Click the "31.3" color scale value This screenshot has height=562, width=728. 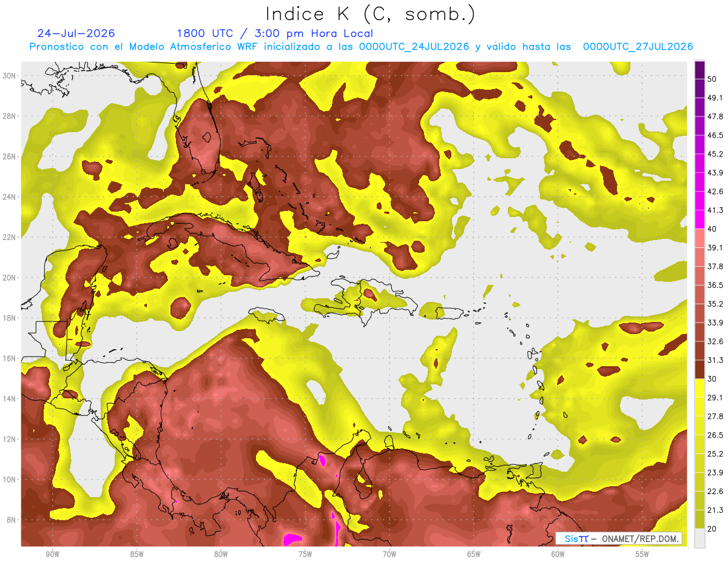(x=716, y=360)
